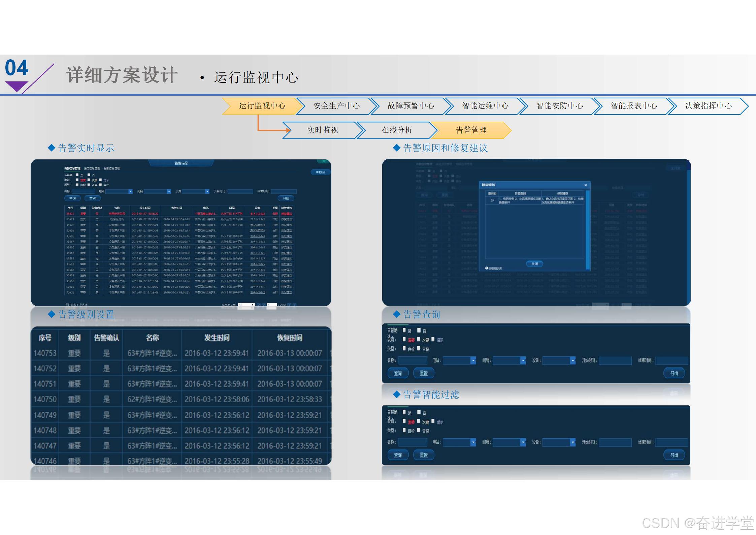Tick 次要 checkbox in 告警智能过滤 panel
The height and width of the screenshot is (535, 756).
[419, 421]
